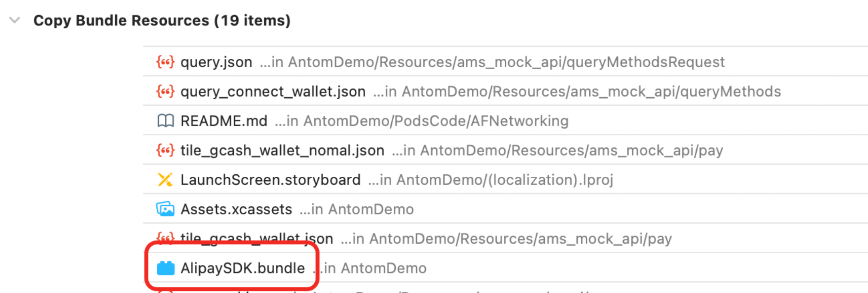Collapse the Copy Bundle Resources section chevron

click(15, 20)
